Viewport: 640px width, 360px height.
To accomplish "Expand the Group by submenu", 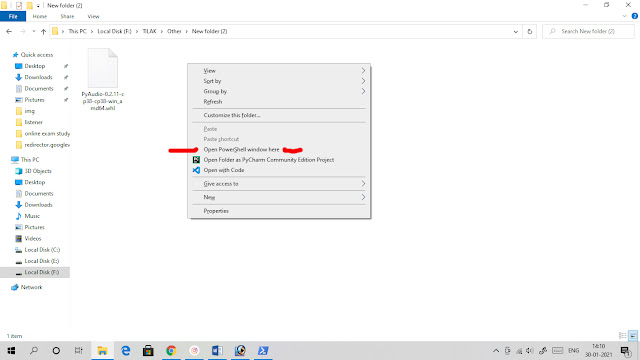I will 279,91.
